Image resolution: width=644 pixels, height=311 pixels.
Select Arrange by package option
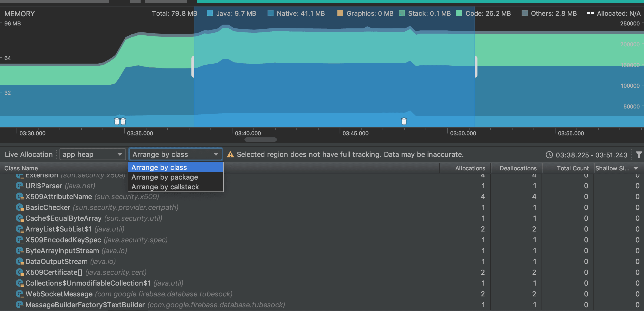(x=165, y=177)
